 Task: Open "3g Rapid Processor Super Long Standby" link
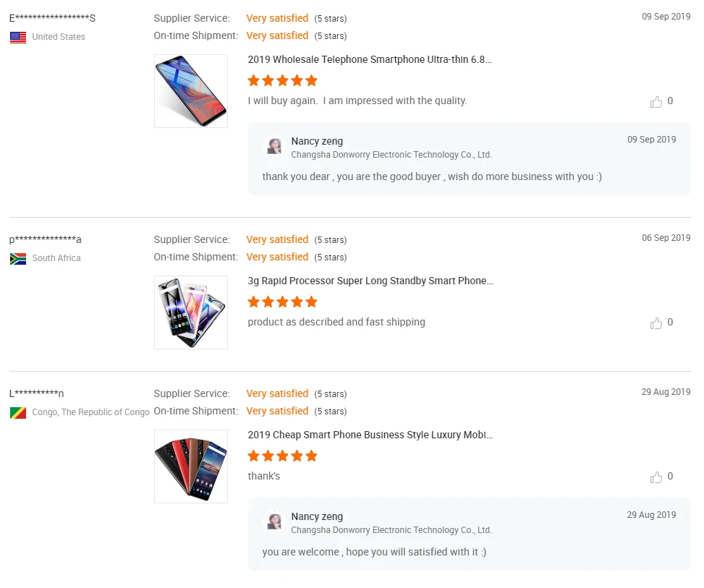(370, 281)
